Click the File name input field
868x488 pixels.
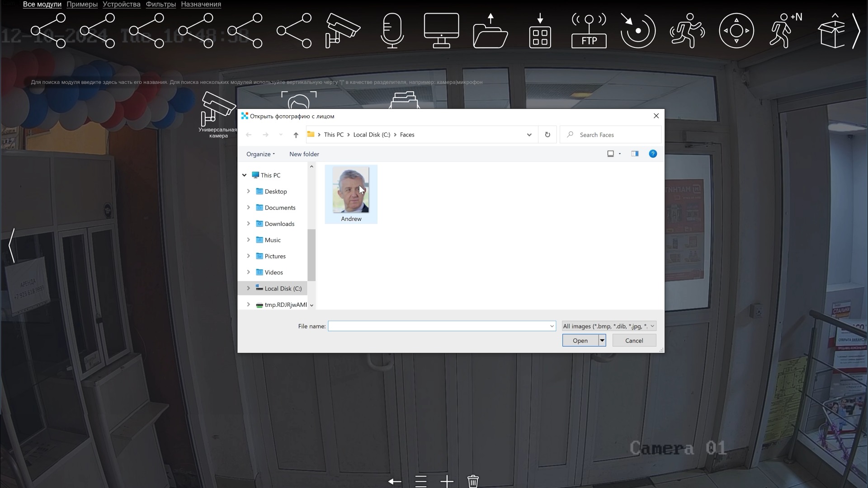click(x=438, y=326)
